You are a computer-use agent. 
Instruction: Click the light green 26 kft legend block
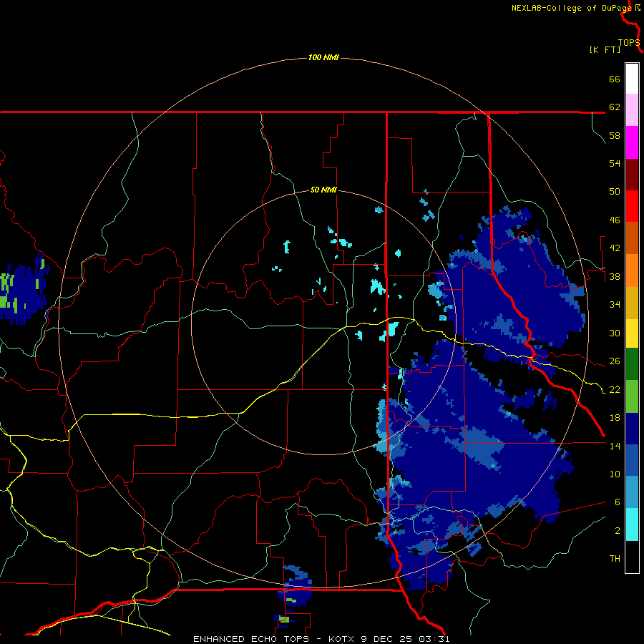coord(632,396)
